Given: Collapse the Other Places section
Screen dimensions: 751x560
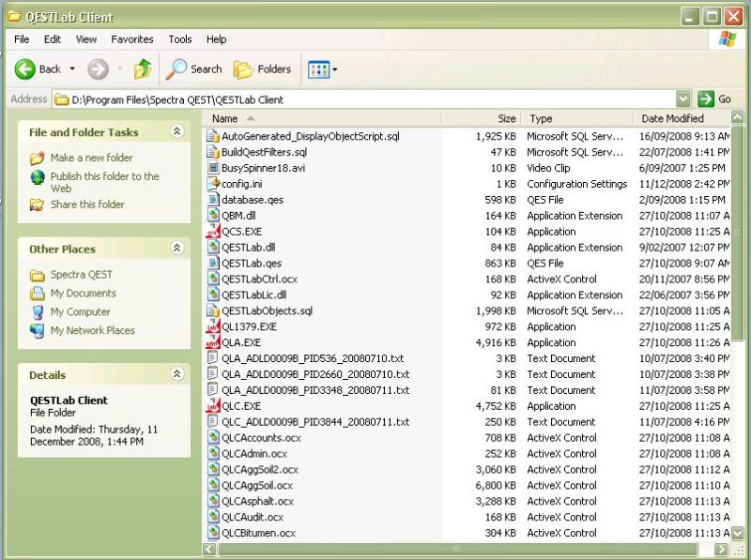Looking at the screenshot, I should pos(178,249).
